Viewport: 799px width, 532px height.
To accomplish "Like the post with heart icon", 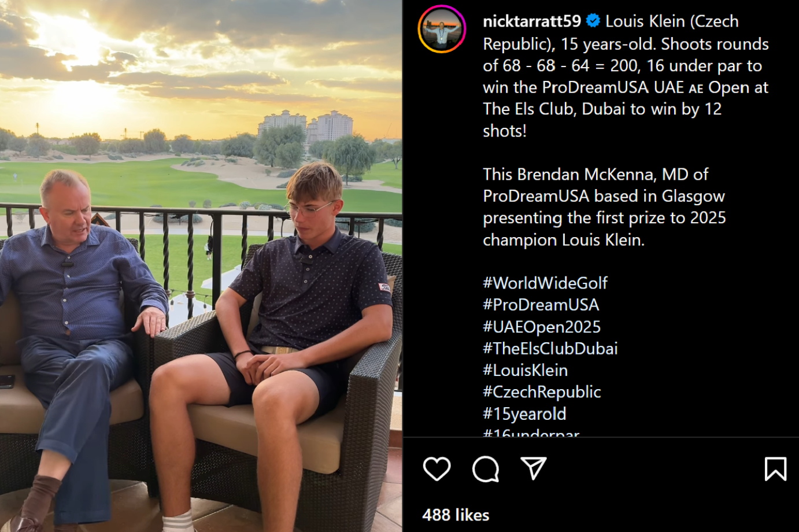I will [437, 468].
